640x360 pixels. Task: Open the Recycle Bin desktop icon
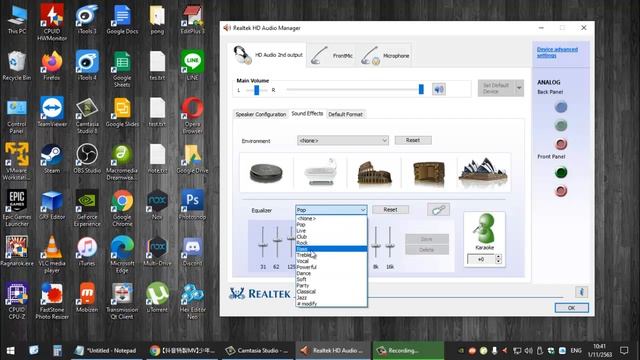pos(17,66)
